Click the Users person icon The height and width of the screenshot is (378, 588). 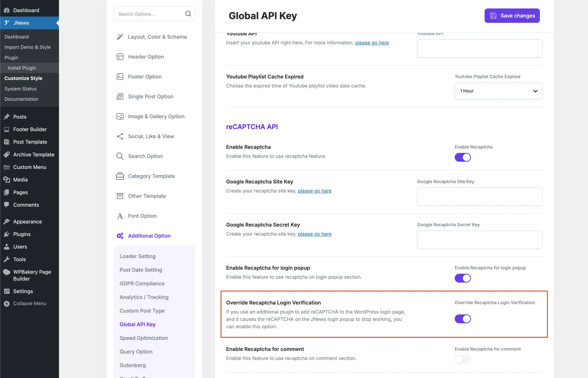click(7, 247)
